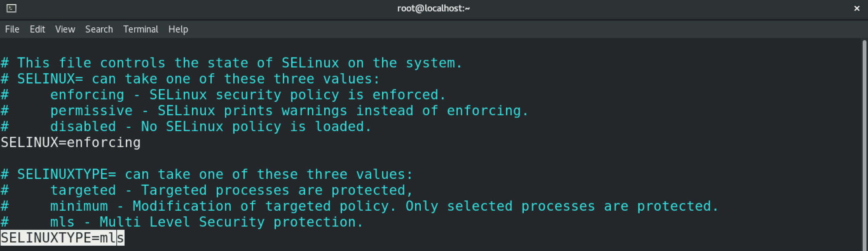Open the Terminal menu
868x251 pixels.
(x=140, y=29)
